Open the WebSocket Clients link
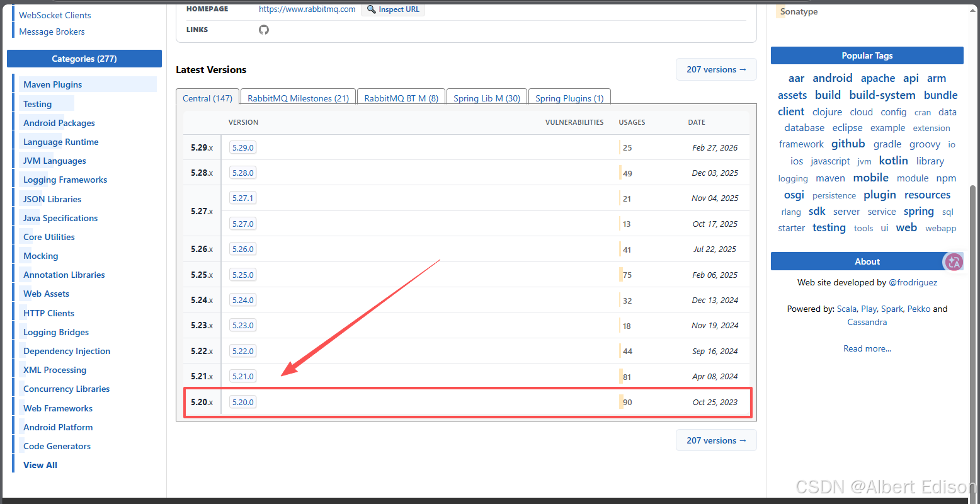This screenshot has height=504, width=980. [x=55, y=15]
